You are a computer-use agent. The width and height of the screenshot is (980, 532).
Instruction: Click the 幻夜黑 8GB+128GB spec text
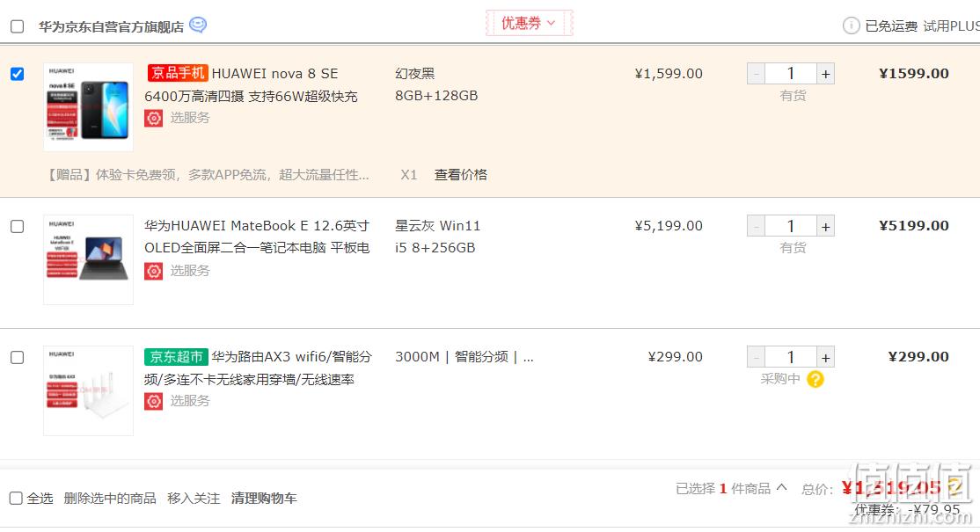(x=436, y=84)
